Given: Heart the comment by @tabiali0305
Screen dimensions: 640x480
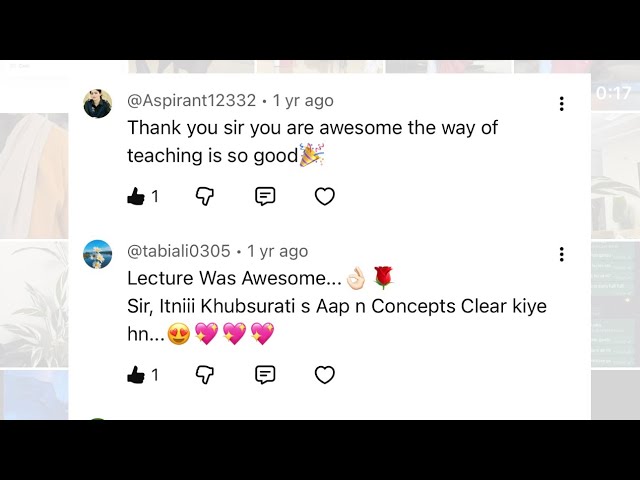Looking at the screenshot, I should pyautogui.click(x=325, y=375).
